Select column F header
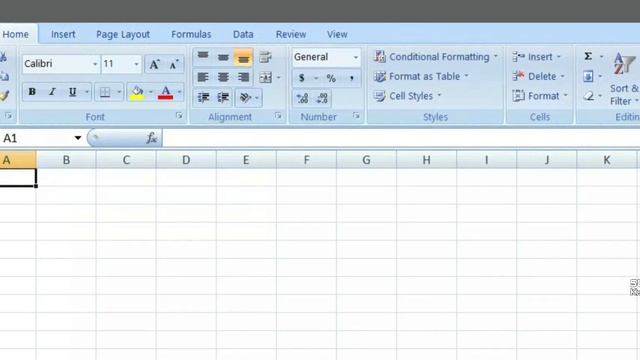 (x=307, y=160)
